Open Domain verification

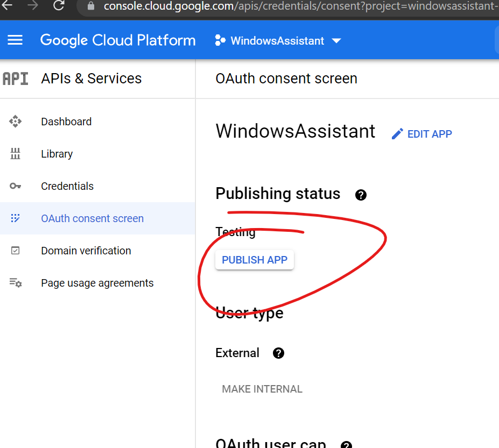86,251
